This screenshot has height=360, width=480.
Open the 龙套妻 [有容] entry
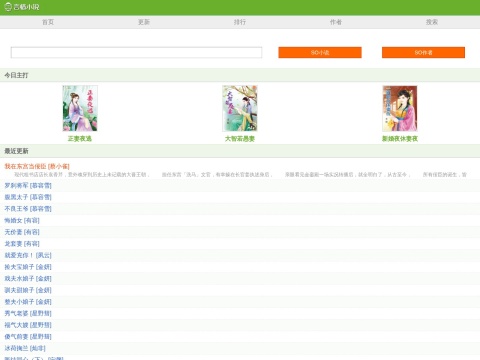[22, 244]
